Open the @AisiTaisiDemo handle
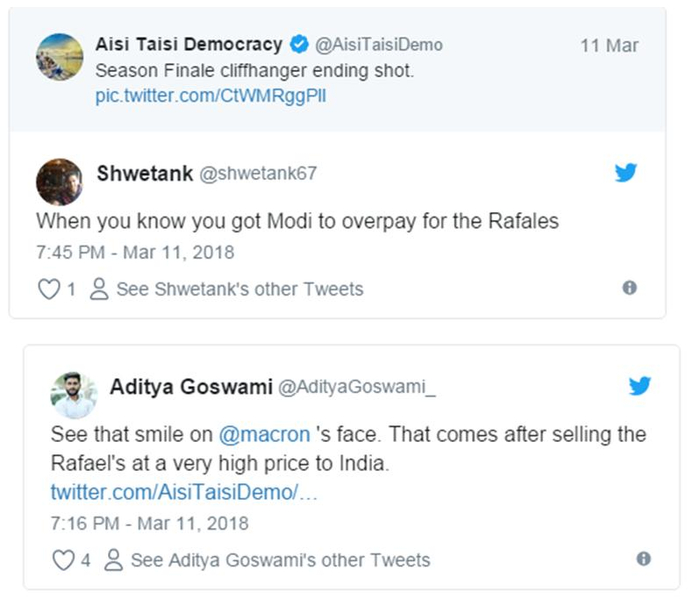700x599 pixels. pos(379,45)
